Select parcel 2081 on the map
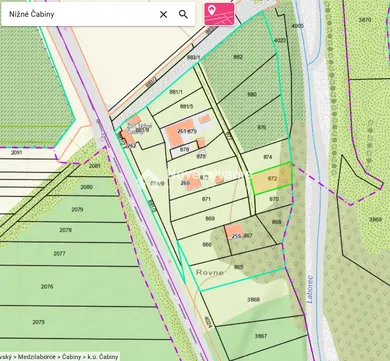 95,166
